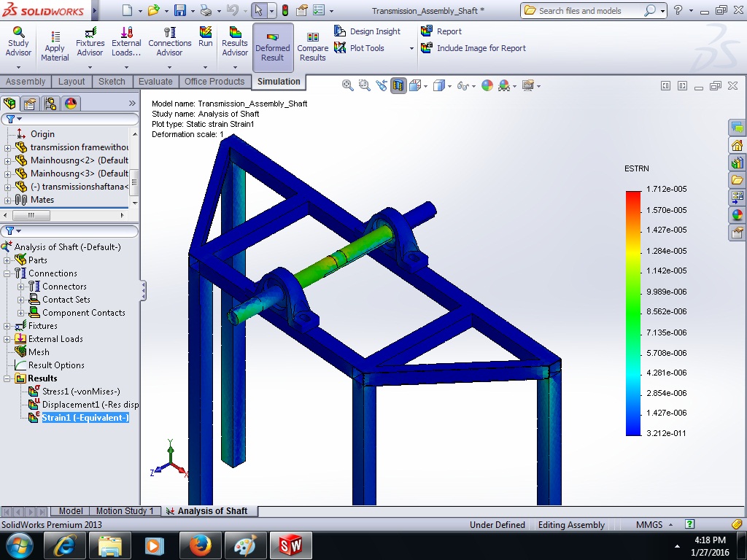
Task: Click the Edit Appearance sphere icon
Action: click(x=487, y=86)
